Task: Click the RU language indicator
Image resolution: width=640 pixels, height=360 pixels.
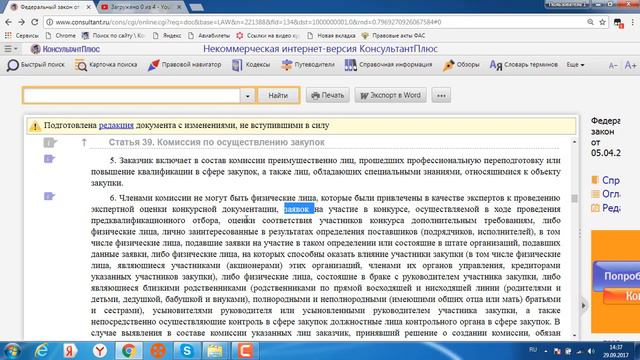Action: click(533, 350)
